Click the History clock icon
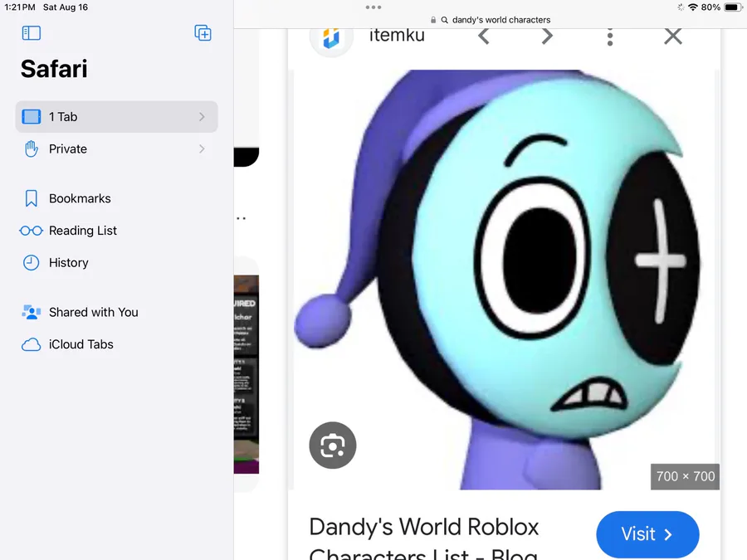The width and height of the screenshot is (747, 560). (x=32, y=263)
